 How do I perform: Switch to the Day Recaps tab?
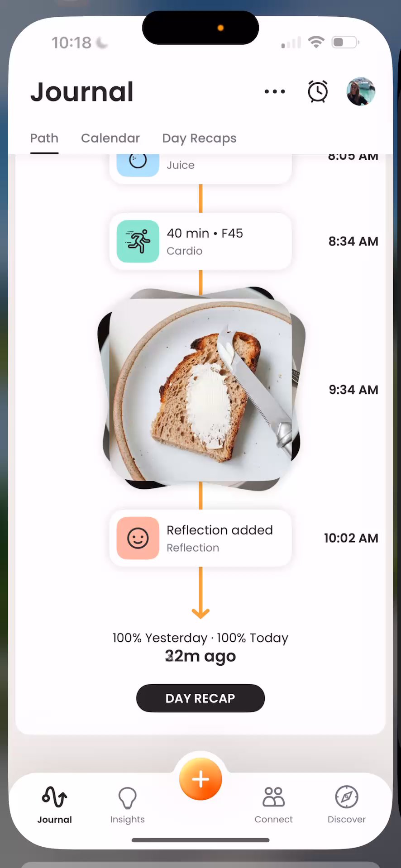(199, 138)
